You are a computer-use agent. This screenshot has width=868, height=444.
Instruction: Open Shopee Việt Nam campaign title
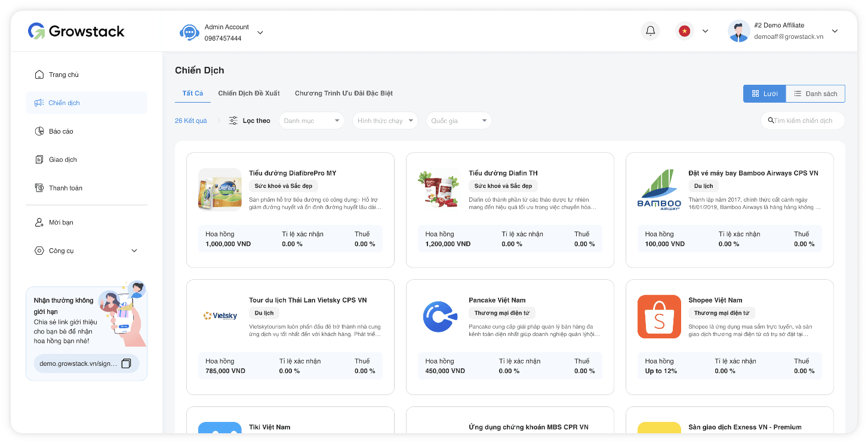[x=715, y=300]
